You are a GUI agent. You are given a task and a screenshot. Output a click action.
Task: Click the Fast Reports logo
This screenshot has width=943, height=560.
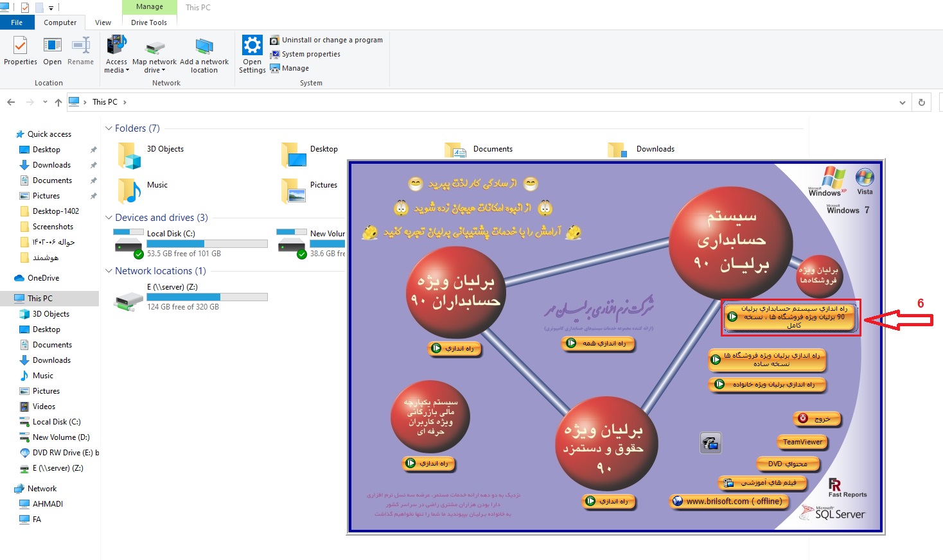847,488
